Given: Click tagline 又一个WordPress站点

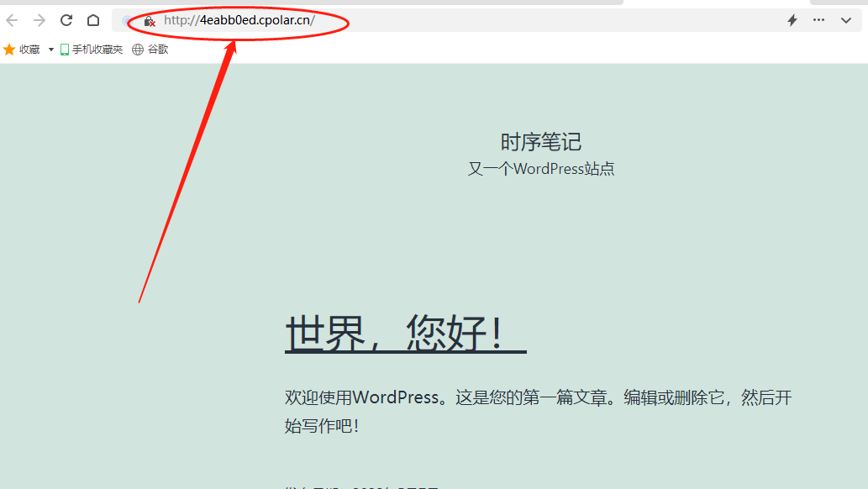Looking at the screenshot, I should pos(541,168).
